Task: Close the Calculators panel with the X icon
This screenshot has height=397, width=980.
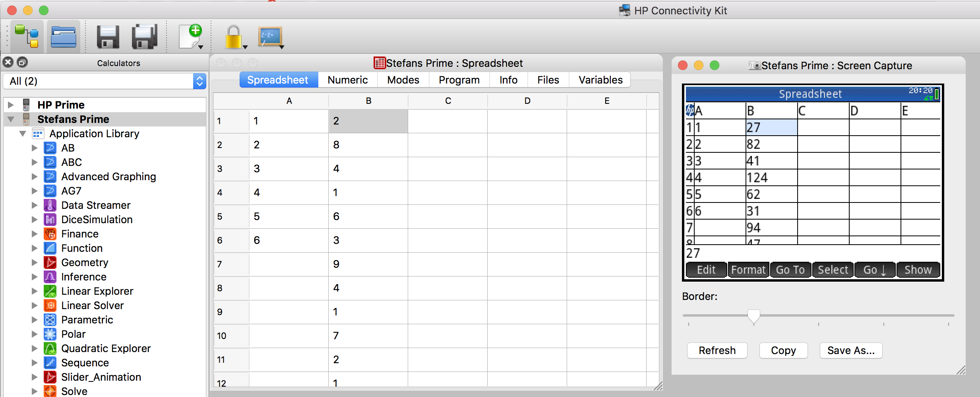Action: click(x=7, y=62)
